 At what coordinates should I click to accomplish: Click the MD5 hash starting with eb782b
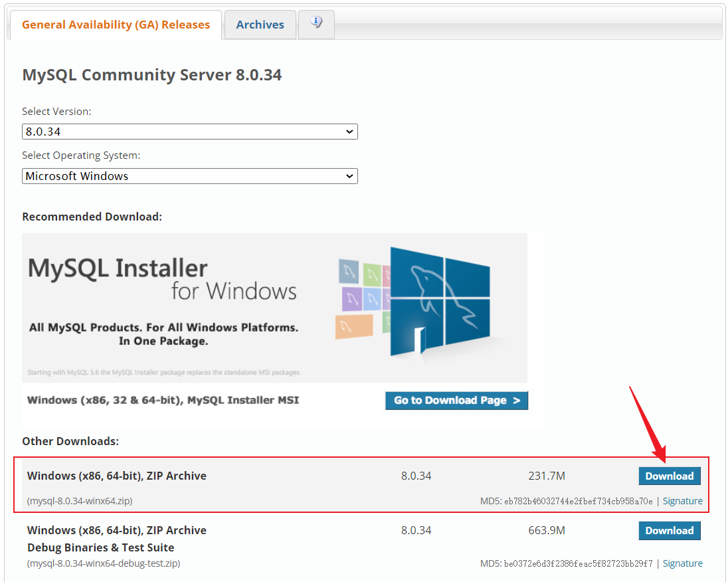tap(578, 502)
